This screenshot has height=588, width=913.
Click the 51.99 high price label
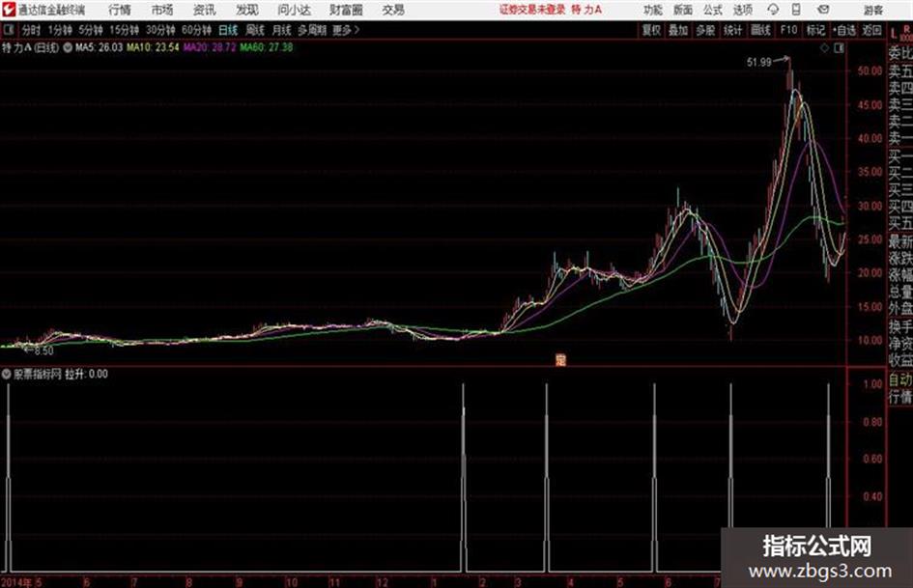[758, 63]
